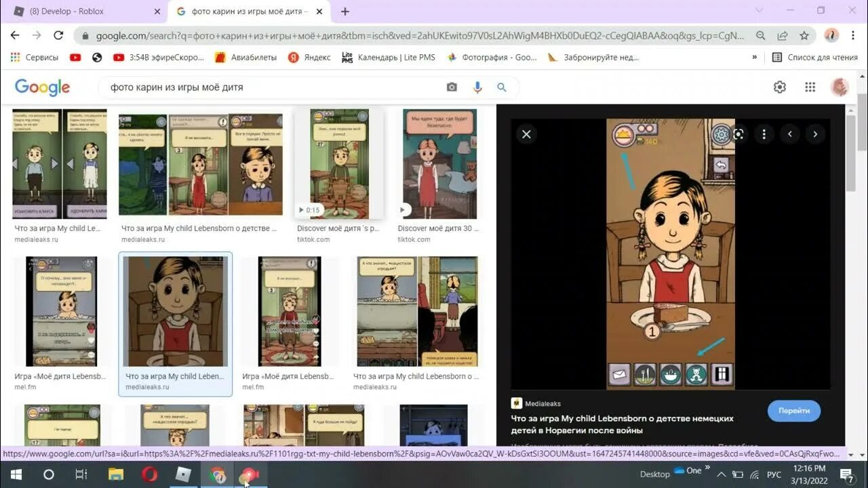868x488 pixels.
Task: Open the Medialeaks source link in preview
Action: pyautogui.click(x=537, y=403)
